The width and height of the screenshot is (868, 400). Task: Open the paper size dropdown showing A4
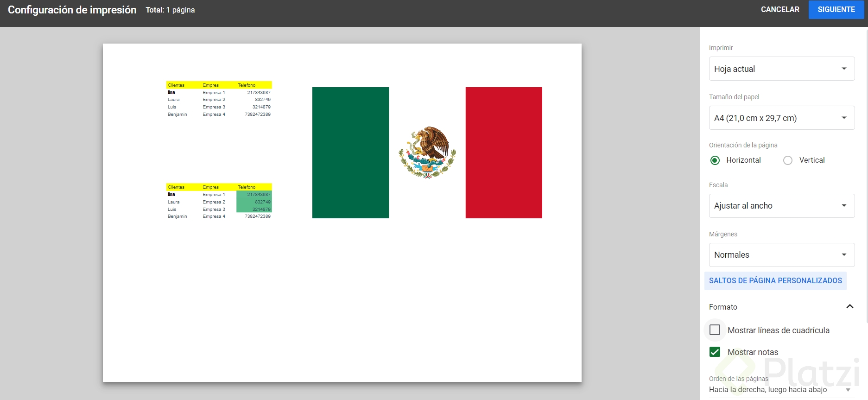tap(782, 118)
